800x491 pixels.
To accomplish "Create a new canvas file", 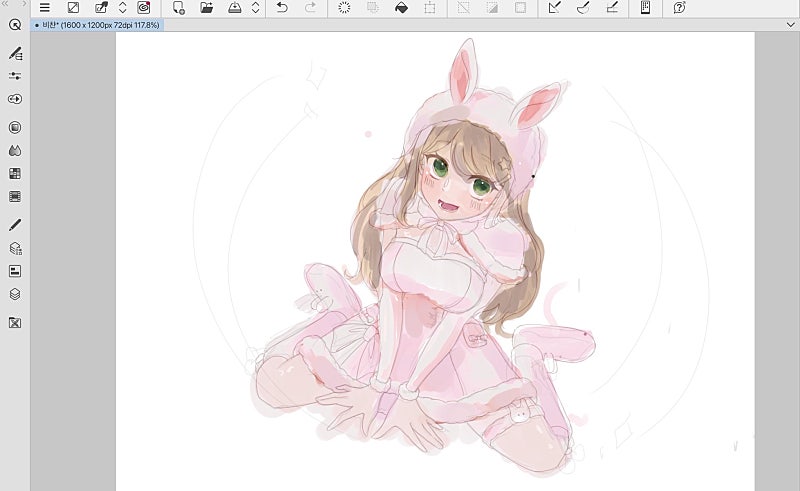I will pos(179,8).
